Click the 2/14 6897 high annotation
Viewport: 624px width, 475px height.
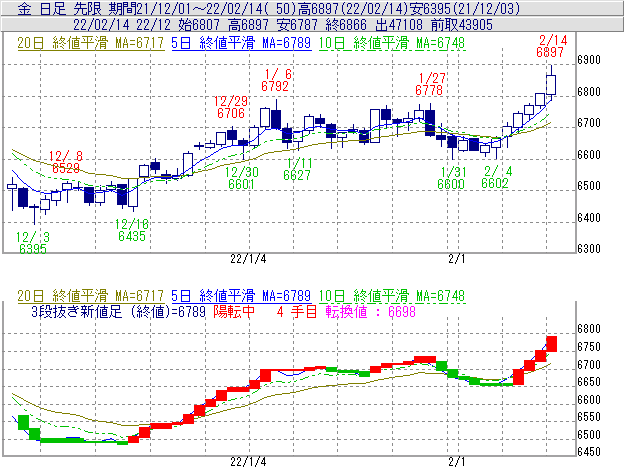[551, 46]
